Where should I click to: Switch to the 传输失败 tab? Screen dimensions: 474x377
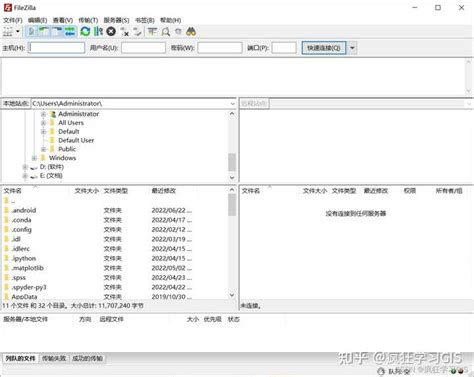tap(54, 358)
